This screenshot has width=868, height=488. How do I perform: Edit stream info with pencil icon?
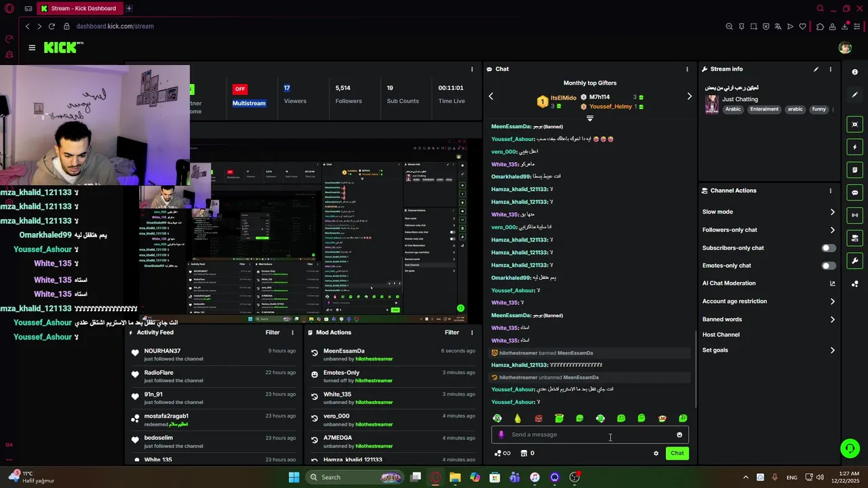click(816, 69)
